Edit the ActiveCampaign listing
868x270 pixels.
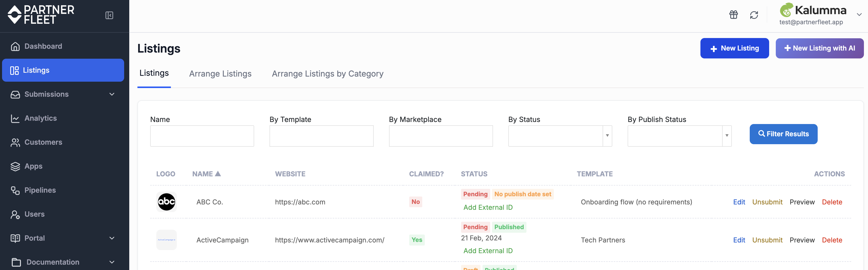(739, 240)
